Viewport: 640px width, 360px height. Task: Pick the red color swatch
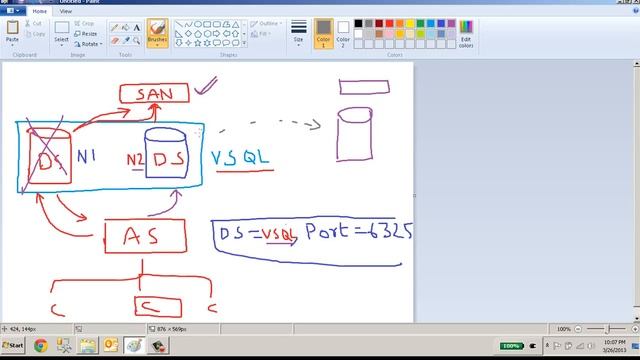coord(389,24)
